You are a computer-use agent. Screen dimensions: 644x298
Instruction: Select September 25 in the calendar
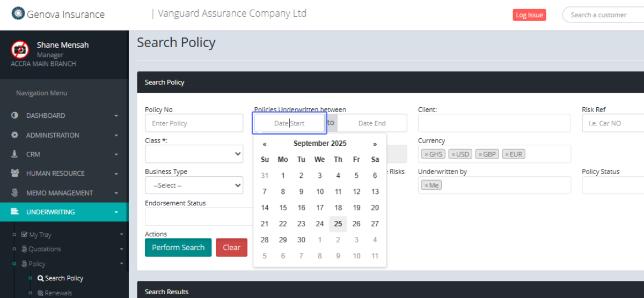click(x=338, y=224)
